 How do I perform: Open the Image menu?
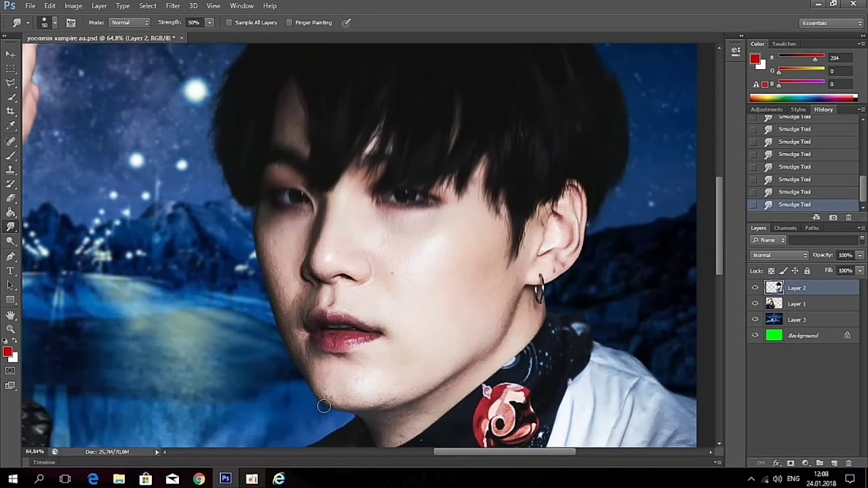[73, 5]
